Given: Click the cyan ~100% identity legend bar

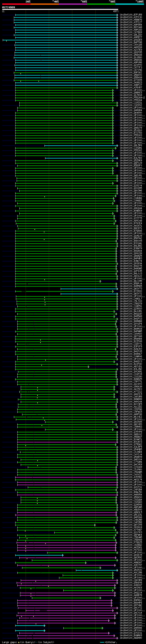Looking at the screenshot, I should [x=130, y=4].
